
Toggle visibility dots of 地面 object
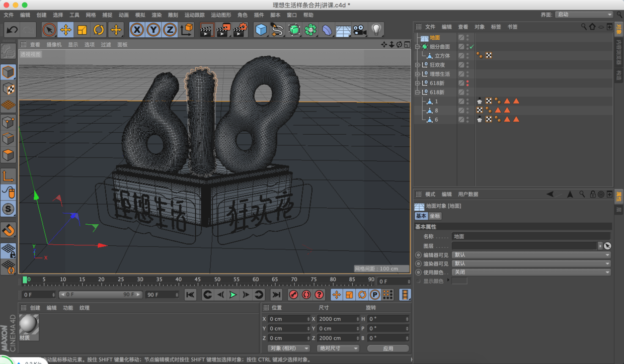[x=468, y=38]
